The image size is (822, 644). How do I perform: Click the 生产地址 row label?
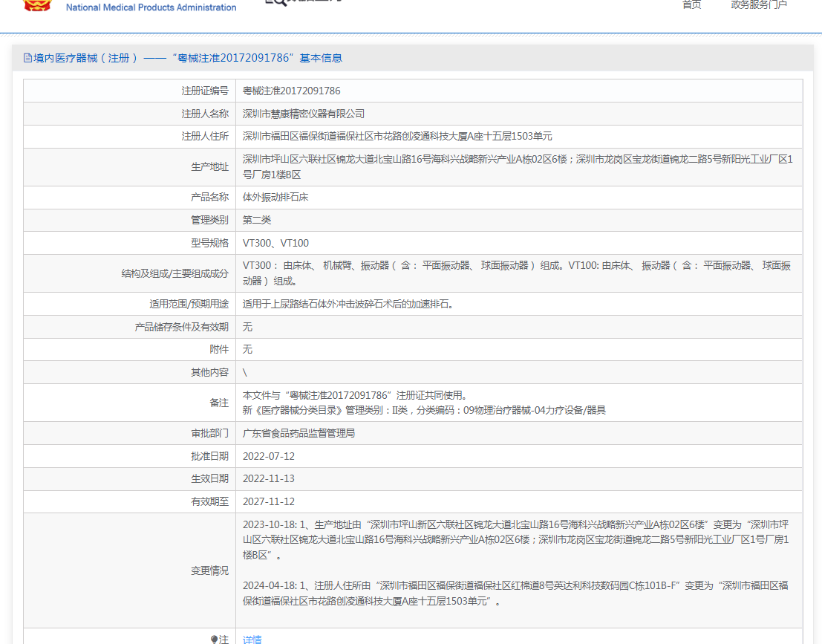click(209, 167)
